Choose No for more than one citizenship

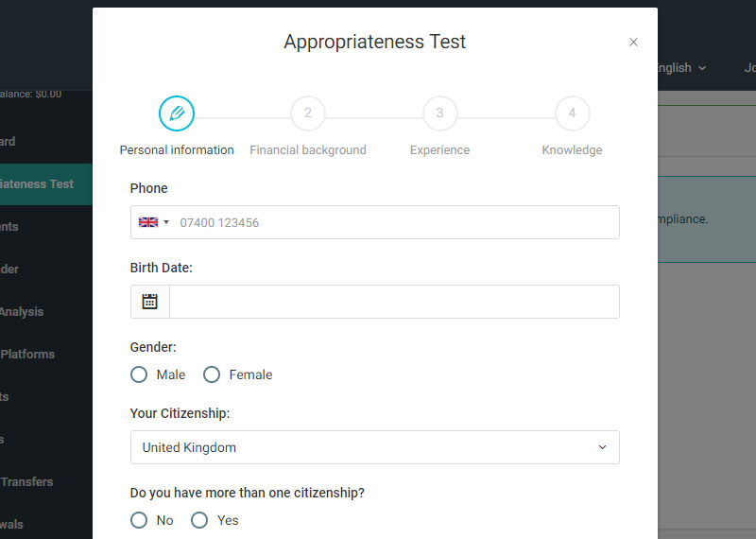pos(139,520)
